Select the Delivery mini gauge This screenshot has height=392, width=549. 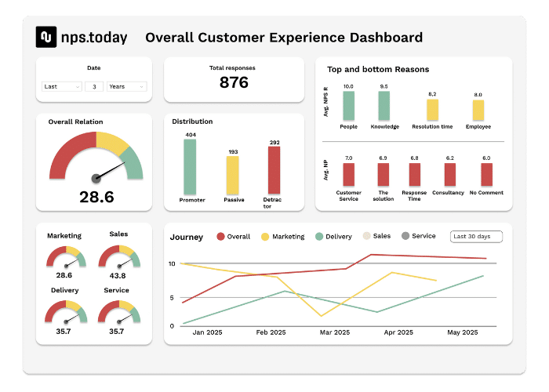click(x=64, y=312)
